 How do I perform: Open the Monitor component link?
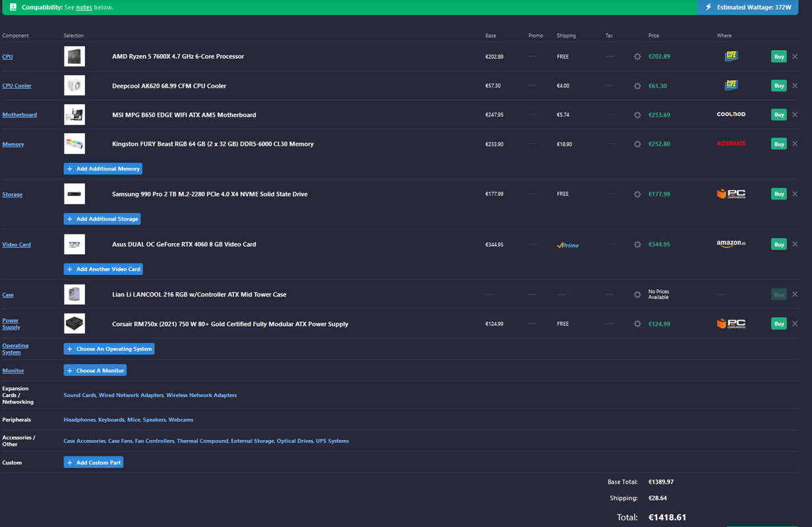(x=13, y=371)
